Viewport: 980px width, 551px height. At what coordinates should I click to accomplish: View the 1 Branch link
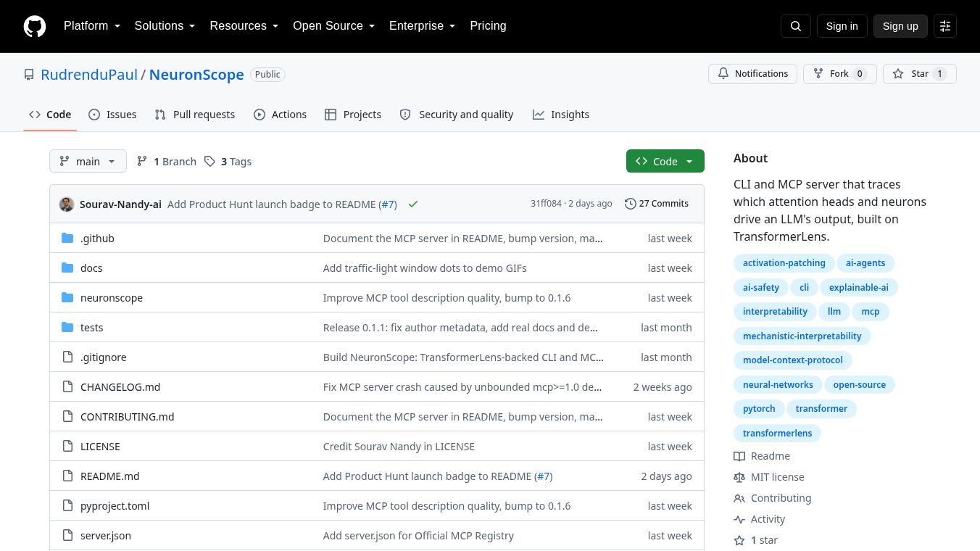167,161
